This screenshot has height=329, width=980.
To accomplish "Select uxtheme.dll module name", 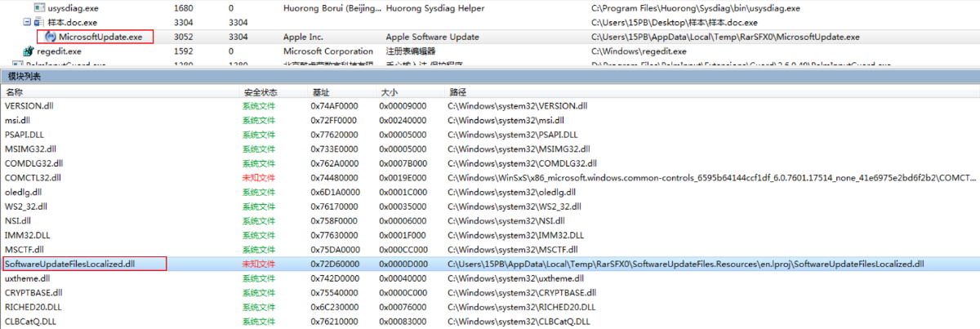I will tap(29, 278).
